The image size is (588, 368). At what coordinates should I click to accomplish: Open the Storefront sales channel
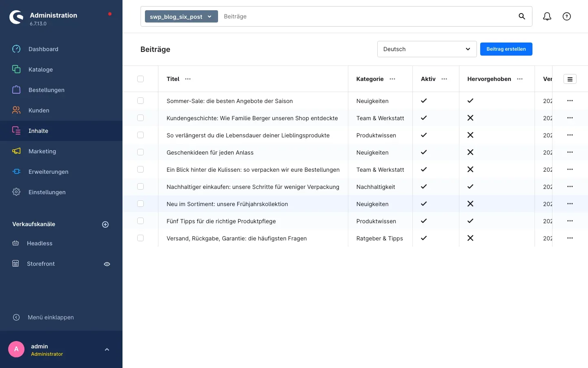pyautogui.click(x=41, y=264)
